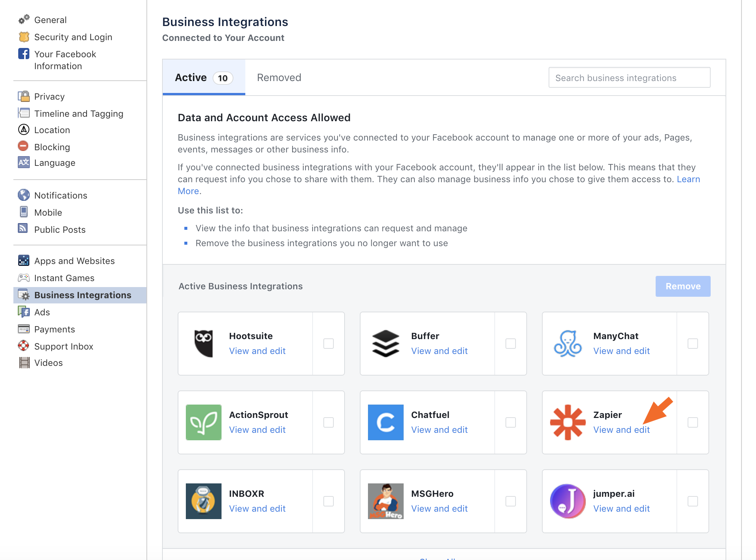Viewport: 756px width, 560px height.
Task: Click the INBOXR robot icon
Action: 203,501
